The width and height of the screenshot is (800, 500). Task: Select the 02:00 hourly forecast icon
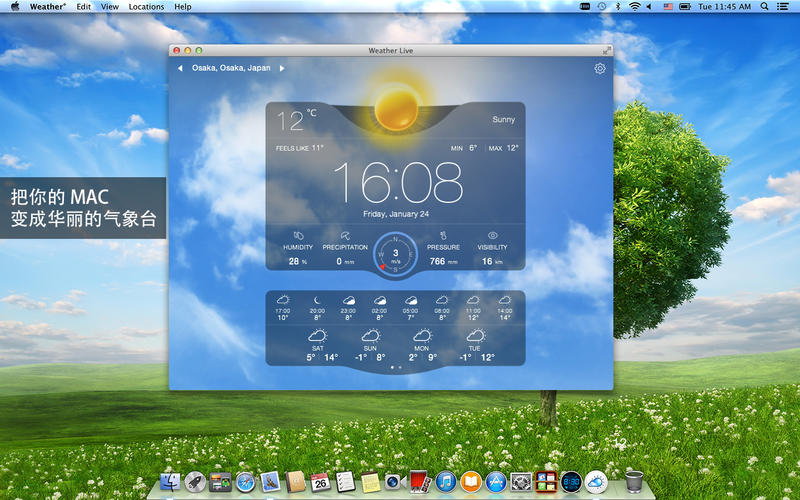click(380, 301)
